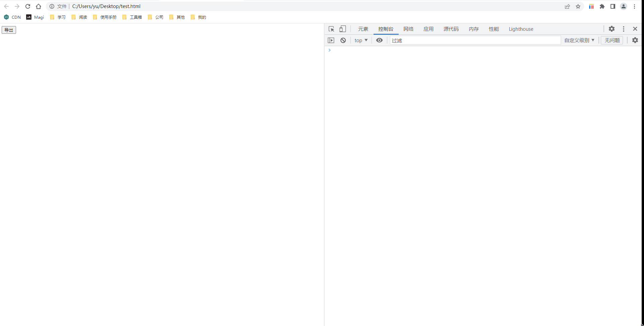Open the extensions puzzle menu

tap(602, 6)
